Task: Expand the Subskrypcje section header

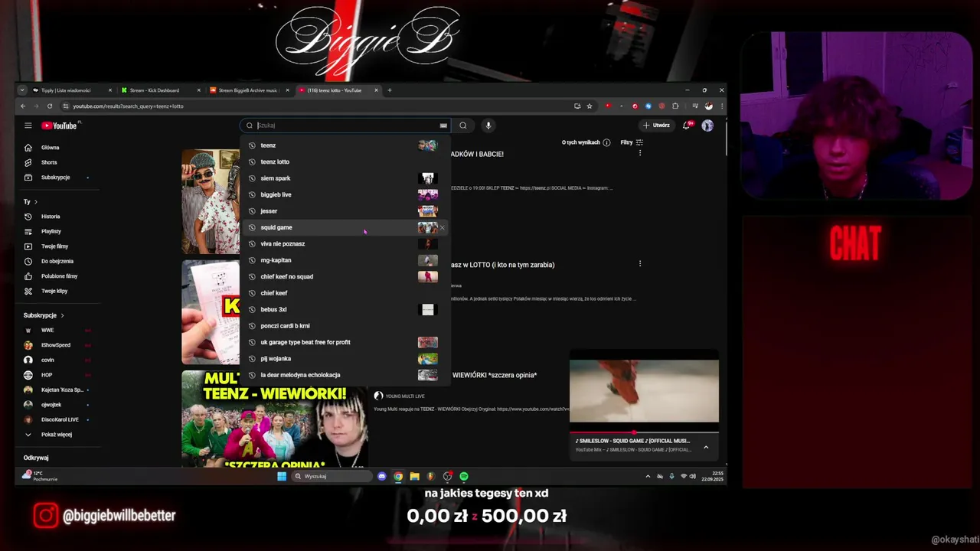Action: 44,315
